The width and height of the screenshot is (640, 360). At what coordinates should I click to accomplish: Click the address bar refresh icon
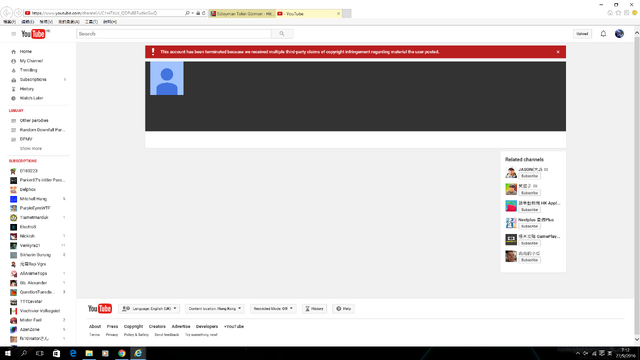click(204, 13)
